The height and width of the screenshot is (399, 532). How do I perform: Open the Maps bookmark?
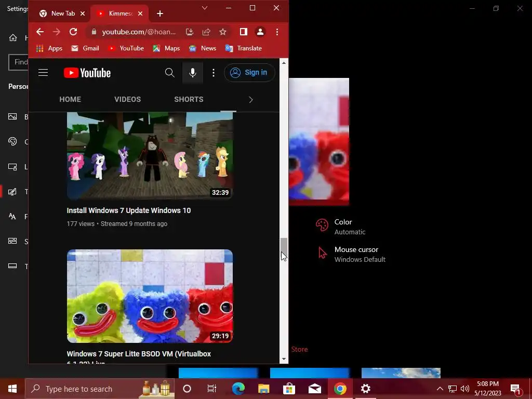pyautogui.click(x=166, y=48)
